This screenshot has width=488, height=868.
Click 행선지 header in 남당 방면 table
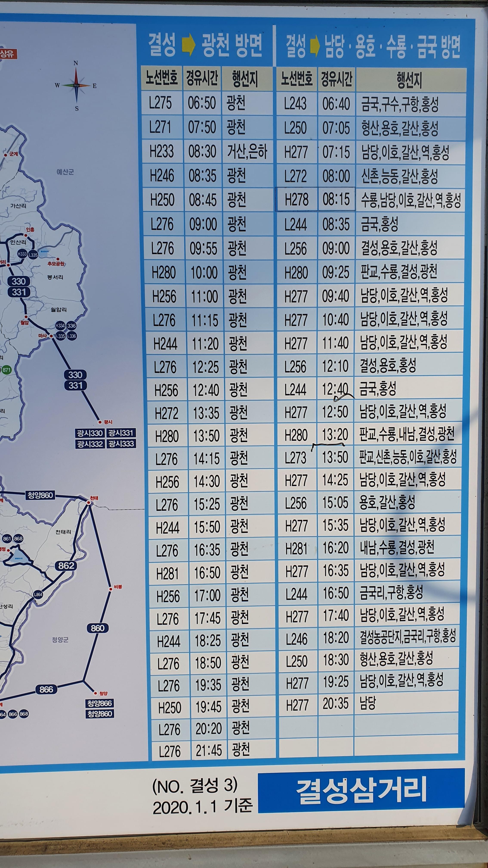tap(409, 80)
